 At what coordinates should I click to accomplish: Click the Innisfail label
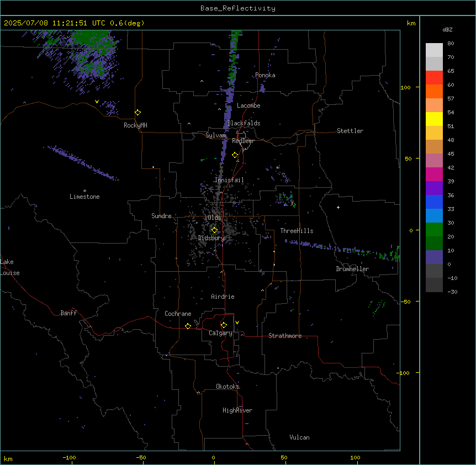(x=229, y=180)
